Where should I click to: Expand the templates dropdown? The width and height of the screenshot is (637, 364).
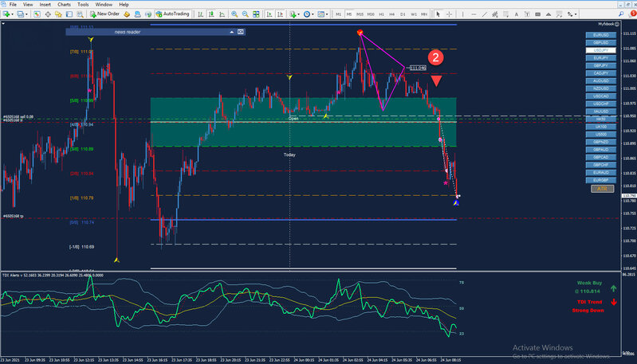click(327, 14)
